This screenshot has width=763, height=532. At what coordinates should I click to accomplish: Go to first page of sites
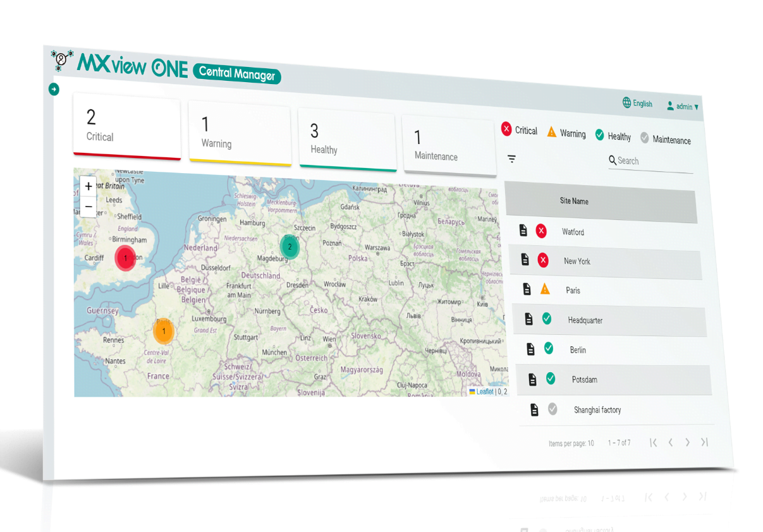coord(654,442)
